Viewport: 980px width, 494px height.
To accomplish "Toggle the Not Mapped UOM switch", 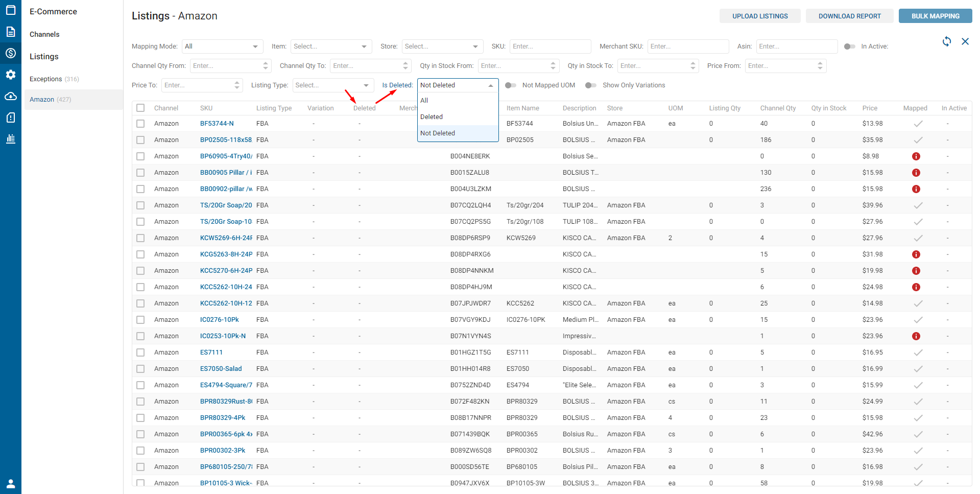I will (x=511, y=85).
